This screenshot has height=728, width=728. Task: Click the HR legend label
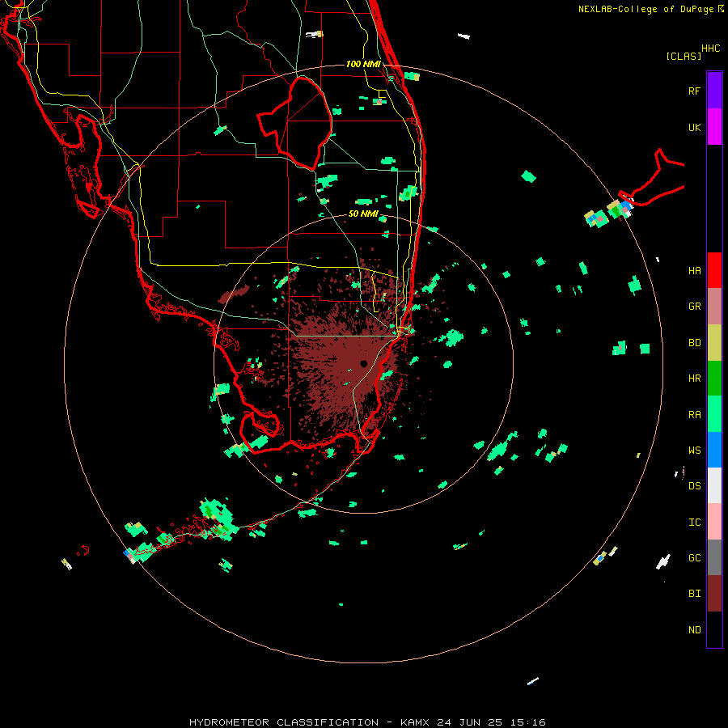[694, 379]
